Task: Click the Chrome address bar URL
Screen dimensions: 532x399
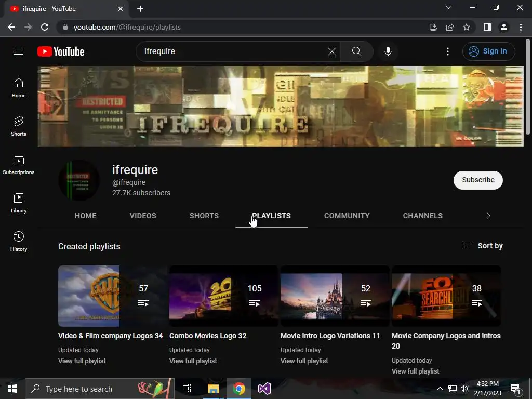Action: 127,27
